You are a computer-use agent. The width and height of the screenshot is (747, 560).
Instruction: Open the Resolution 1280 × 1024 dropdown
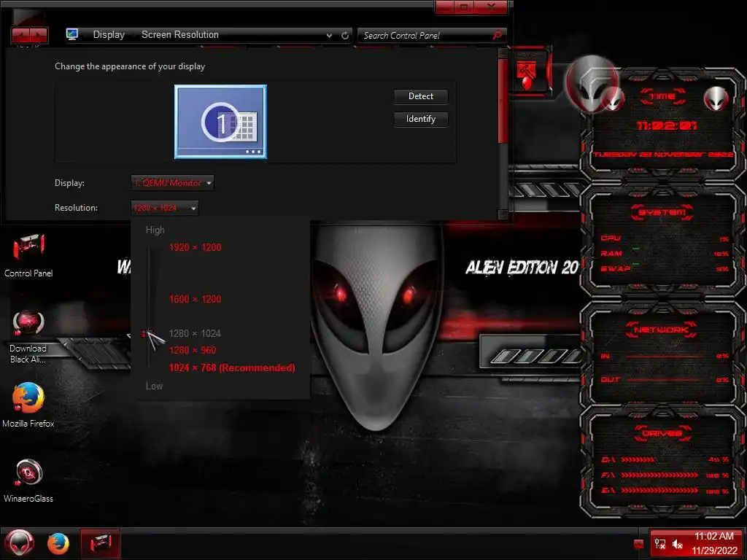point(164,208)
